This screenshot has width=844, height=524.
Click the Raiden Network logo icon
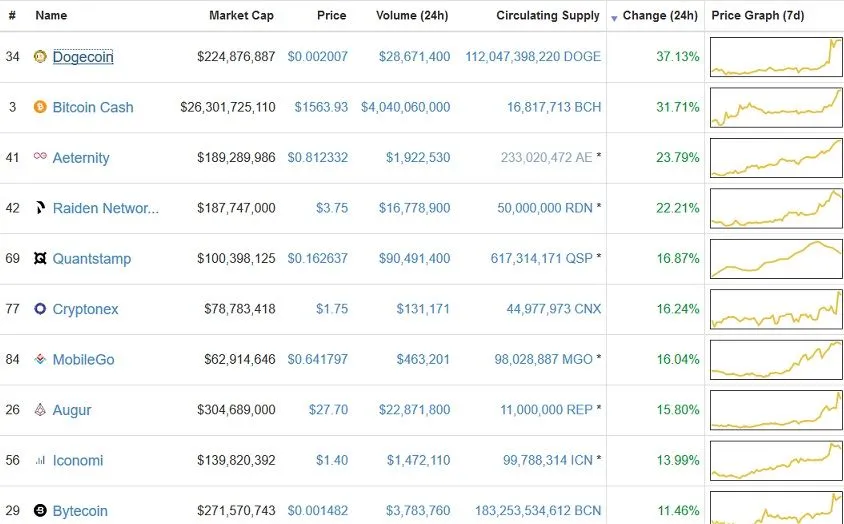pos(40,207)
